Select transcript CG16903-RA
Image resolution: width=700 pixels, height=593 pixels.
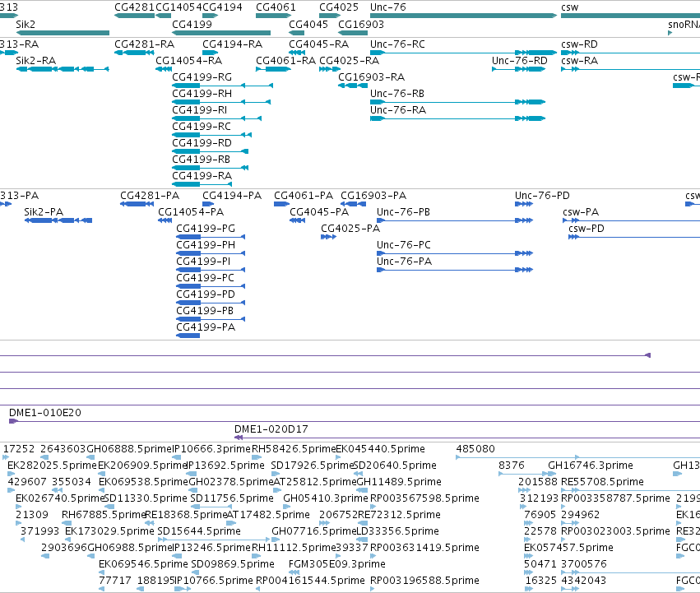pyautogui.click(x=353, y=86)
